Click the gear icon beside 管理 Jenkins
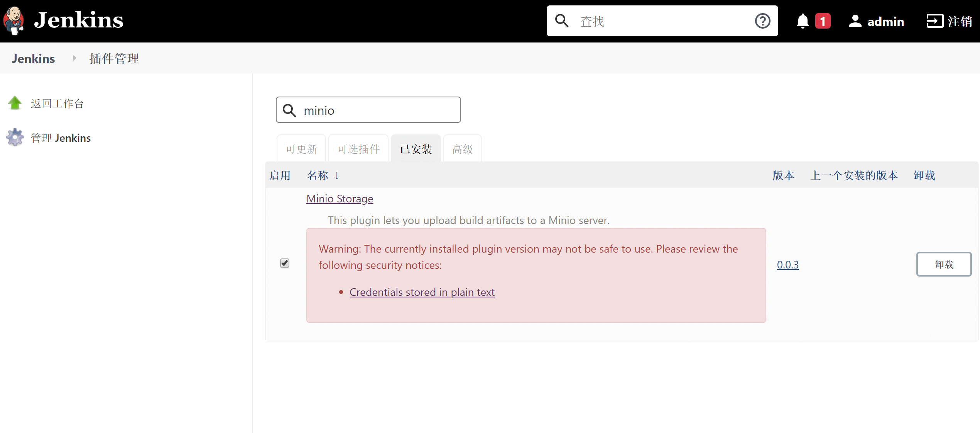Image resolution: width=980 pixels, height=433 pixels. tap(15, 137)
